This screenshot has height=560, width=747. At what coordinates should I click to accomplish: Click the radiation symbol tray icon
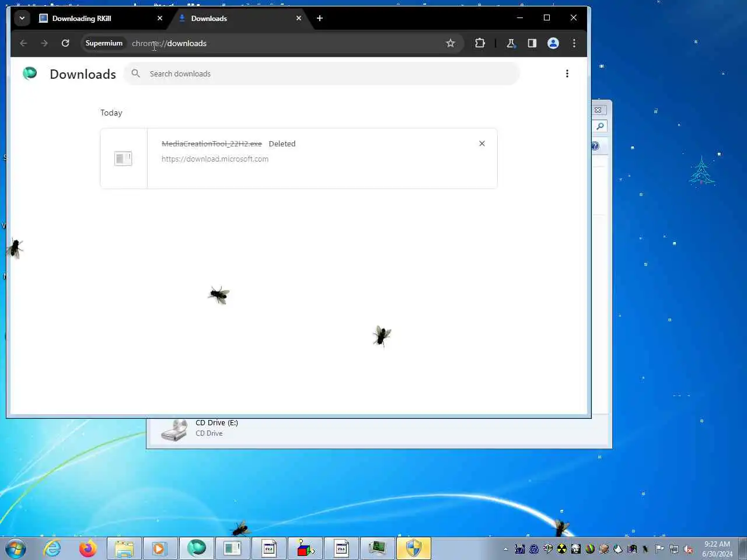click(x=561, y=549)
